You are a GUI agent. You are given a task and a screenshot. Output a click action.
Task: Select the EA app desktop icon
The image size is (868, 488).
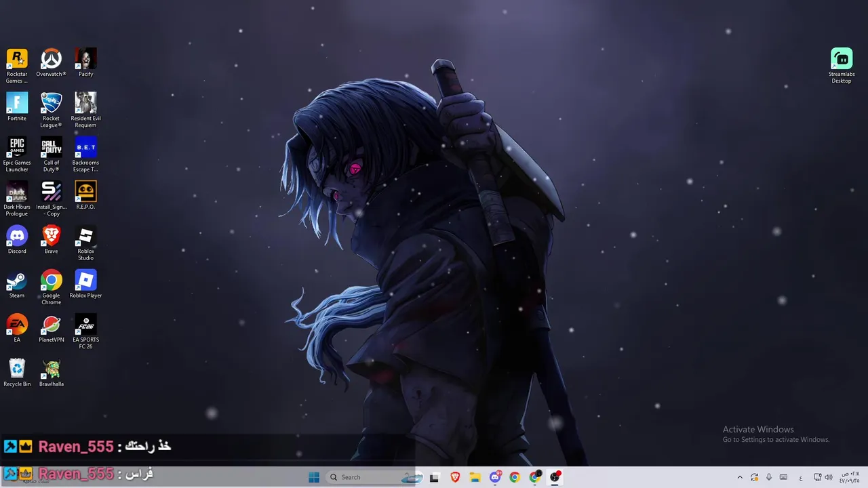click(x=17, y=328)
